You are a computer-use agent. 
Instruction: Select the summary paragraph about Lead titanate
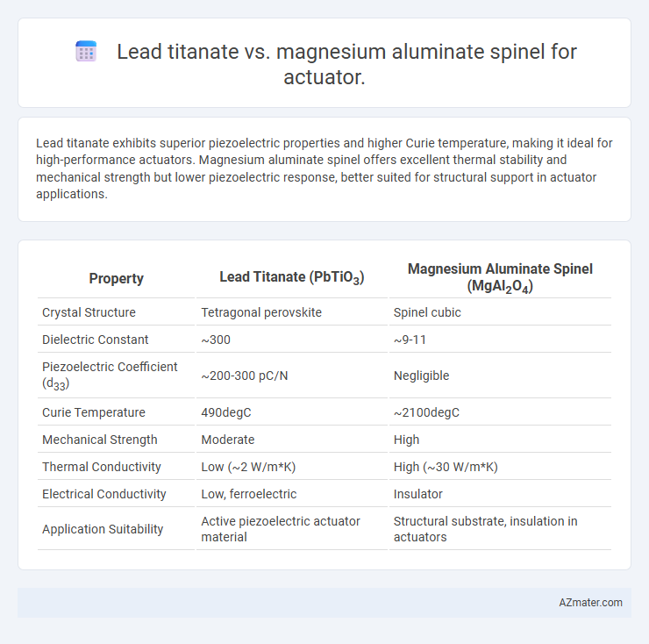tap(324, 168)
